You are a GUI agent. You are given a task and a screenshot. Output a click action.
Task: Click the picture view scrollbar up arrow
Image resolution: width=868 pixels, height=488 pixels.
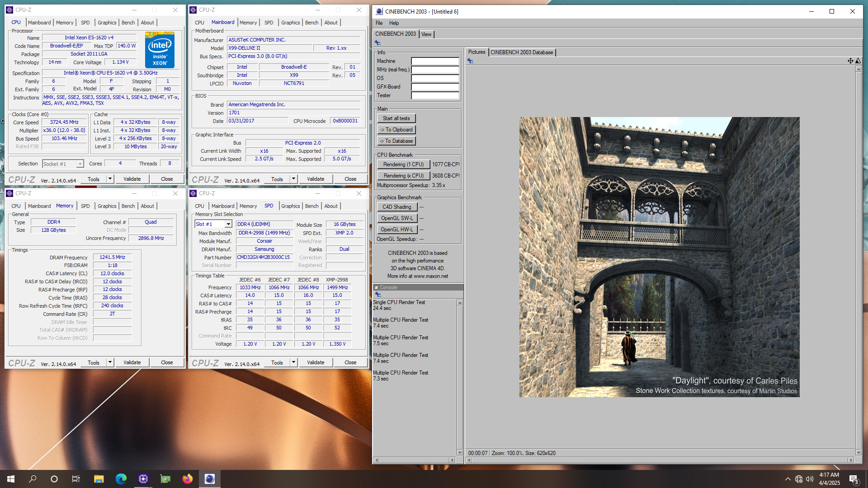coord(859,69)
